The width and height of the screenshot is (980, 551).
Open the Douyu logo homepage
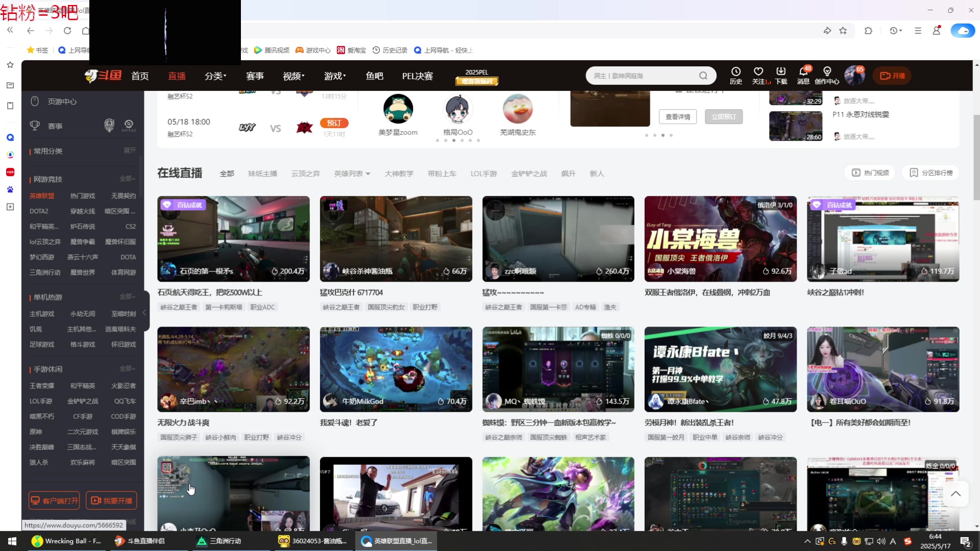[x=103, y=76]
